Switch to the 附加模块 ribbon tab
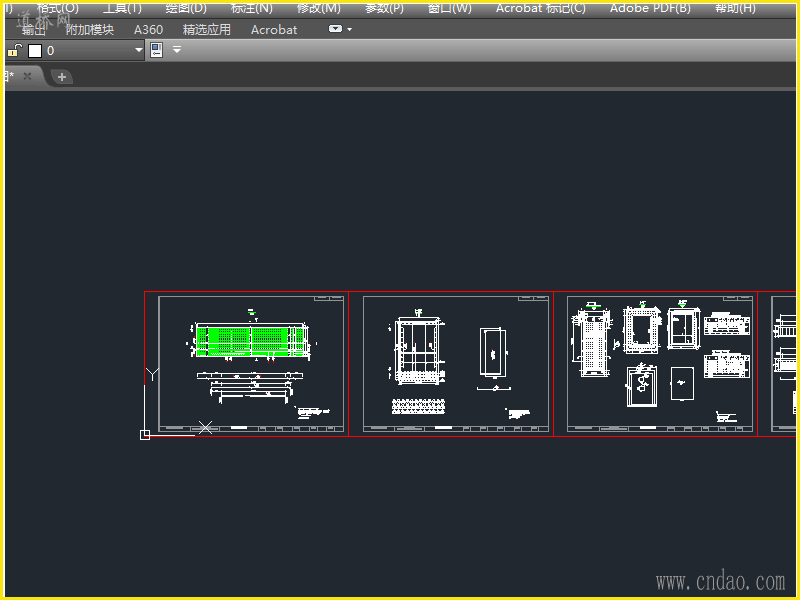The width and height of the screenshot is (800, 600). click(x=90, y=30)
